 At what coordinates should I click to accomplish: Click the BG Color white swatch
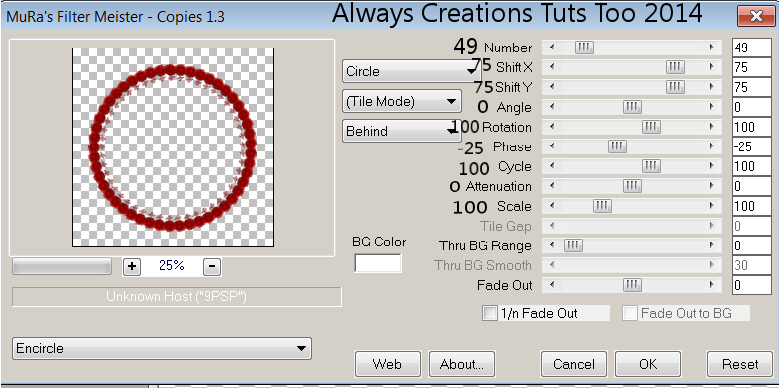[x=378, y=263]
